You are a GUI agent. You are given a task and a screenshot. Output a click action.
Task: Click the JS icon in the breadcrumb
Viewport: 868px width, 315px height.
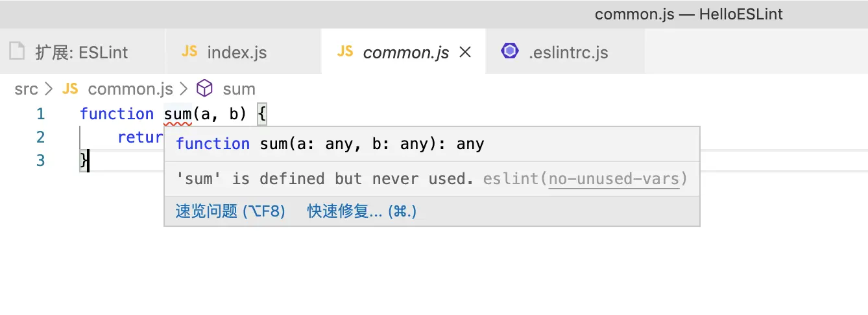click(70, 89)
